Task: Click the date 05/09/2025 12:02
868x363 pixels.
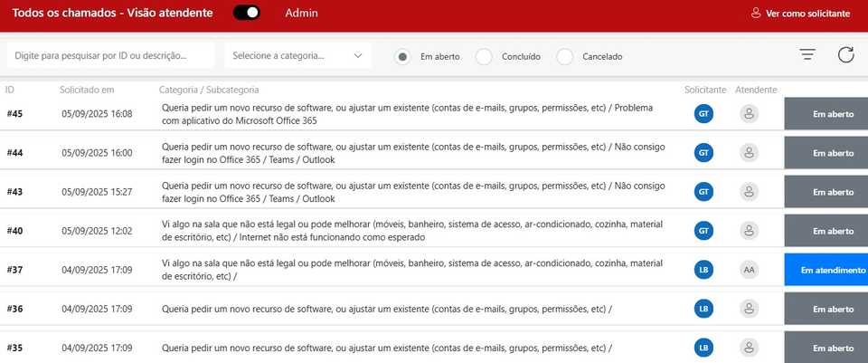Action: click(97, 231)
